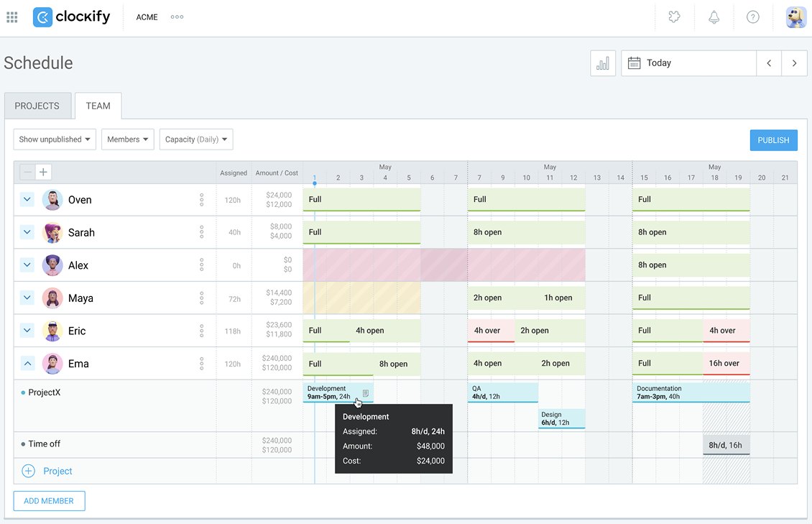Open the Show unpublished dropdown
Image resolution: width=812 pixels, height=524 pixels.
click(x=54, y=139)
